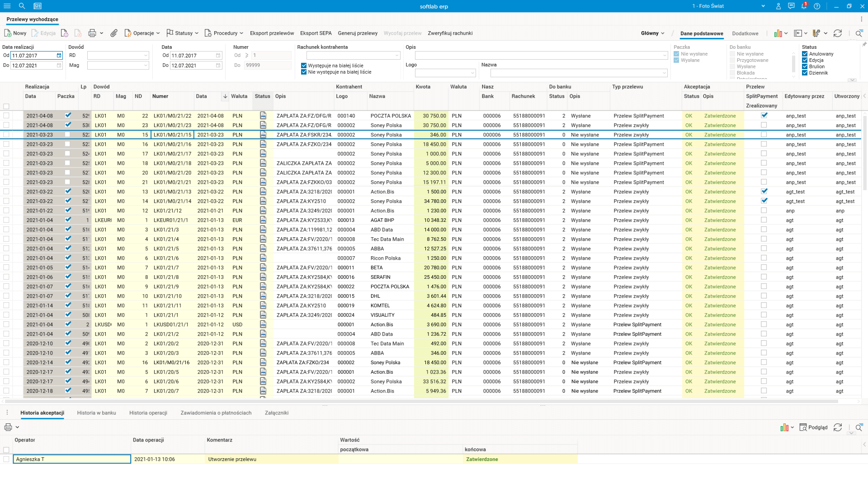Viewport: 868px width, 488px height.
Task: Click Generuj przelewy button
Action: pyautogui.click(x=358, y=33)
